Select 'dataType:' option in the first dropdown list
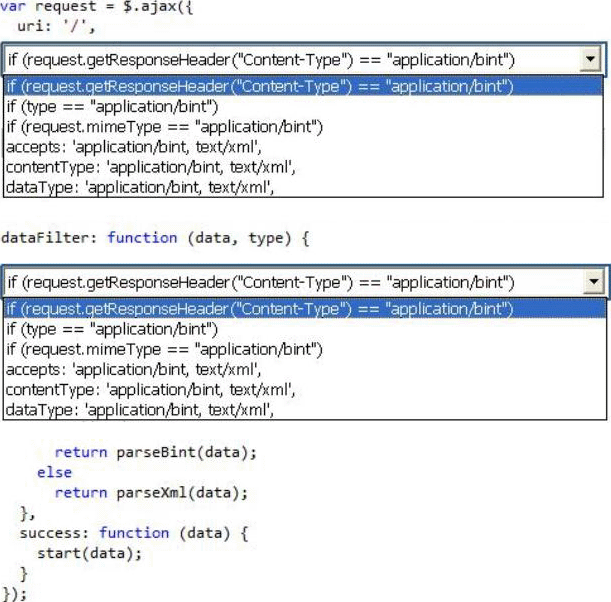The width and height of the screenshot is (611, 602). coord(139,186)
